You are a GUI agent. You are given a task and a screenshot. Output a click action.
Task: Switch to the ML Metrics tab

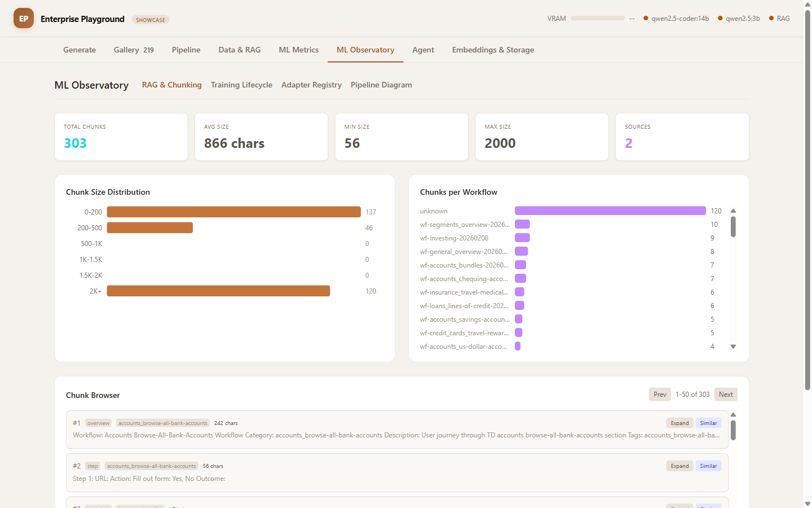pyautogui.click(x=298, y=50)
